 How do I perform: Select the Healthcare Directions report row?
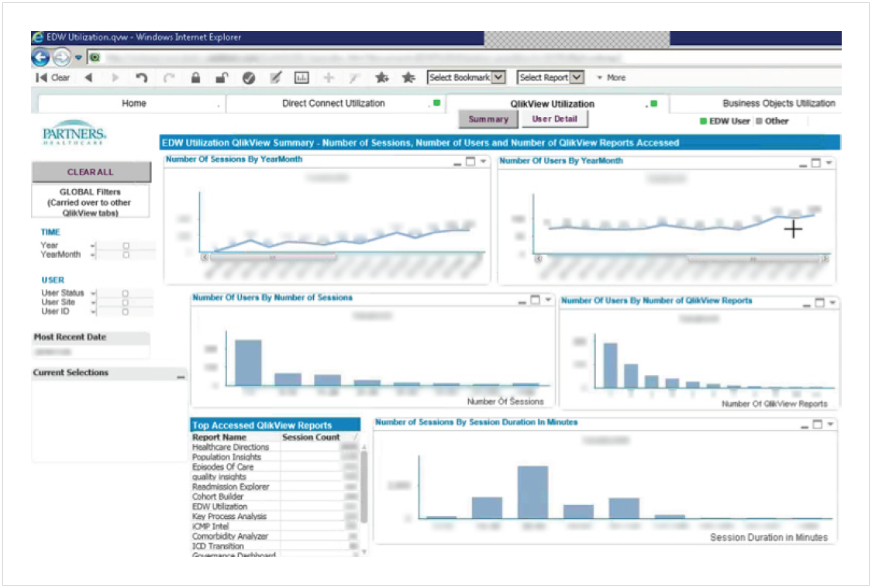[274, 448]
